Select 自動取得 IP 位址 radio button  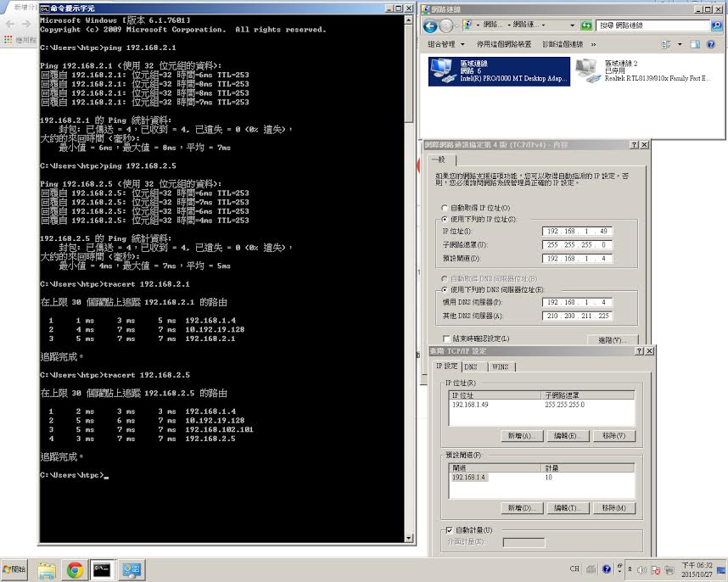point(445,208)
